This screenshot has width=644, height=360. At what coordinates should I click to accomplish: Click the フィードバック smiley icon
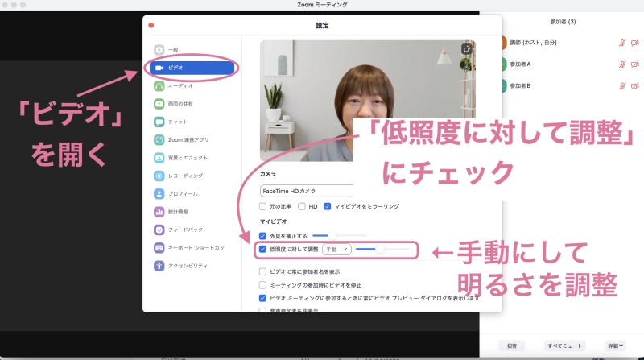(x=159, y=230)
